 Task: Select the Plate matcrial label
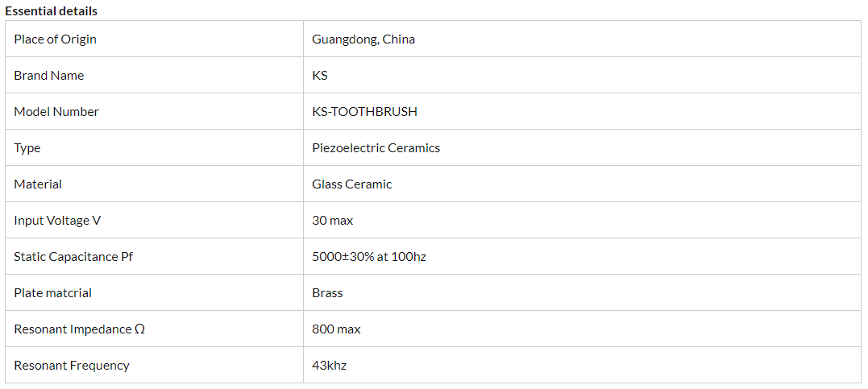(52, 293)
